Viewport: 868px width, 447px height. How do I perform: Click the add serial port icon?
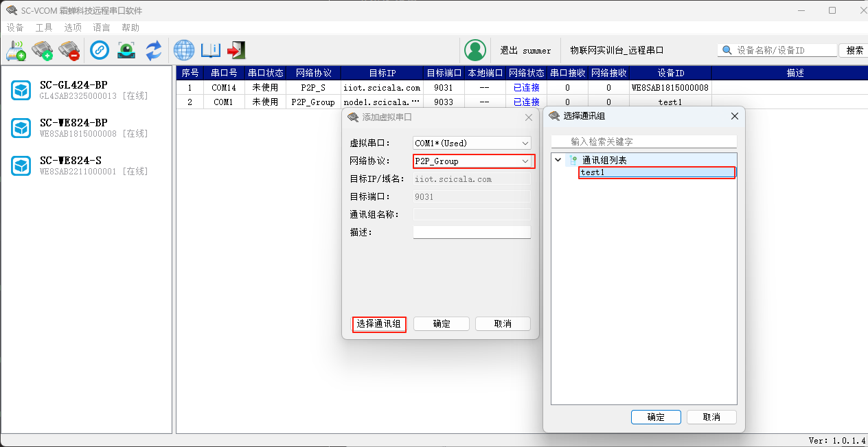coord(43,50)
